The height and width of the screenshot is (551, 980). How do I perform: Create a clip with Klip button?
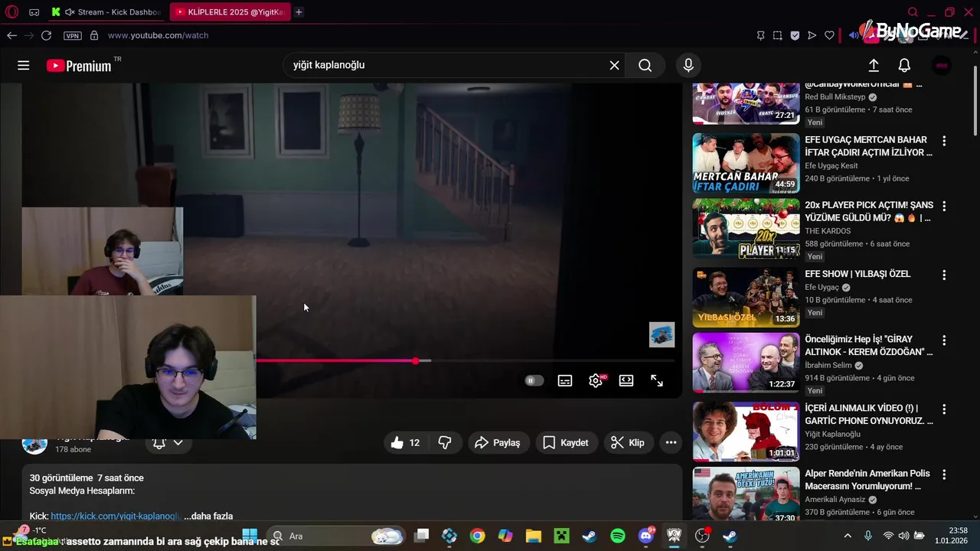point(628,442)
